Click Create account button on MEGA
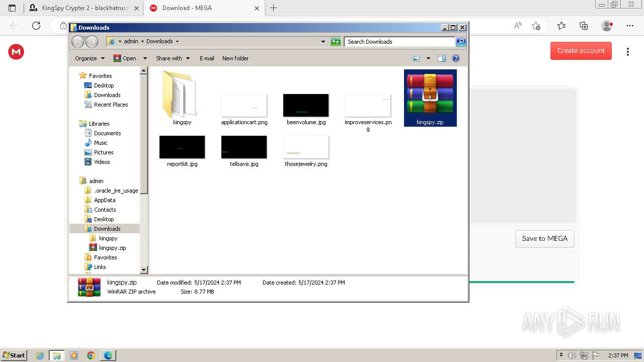Viewport: 644px width, 362px height. click(x=581, y=51)
